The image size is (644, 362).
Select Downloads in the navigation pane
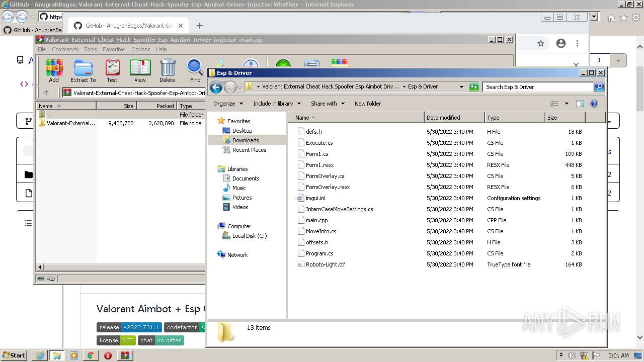click(x=246, y=140)
